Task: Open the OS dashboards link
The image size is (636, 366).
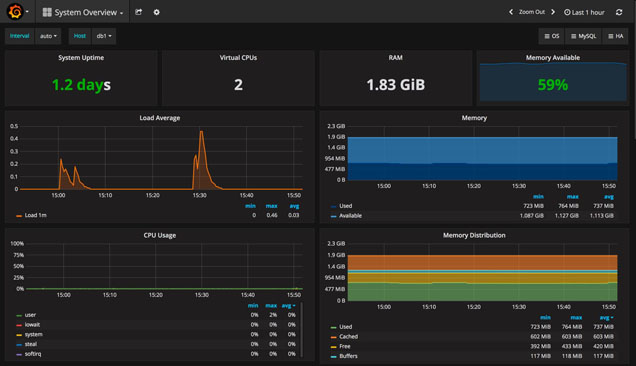Action: [552, 36]
